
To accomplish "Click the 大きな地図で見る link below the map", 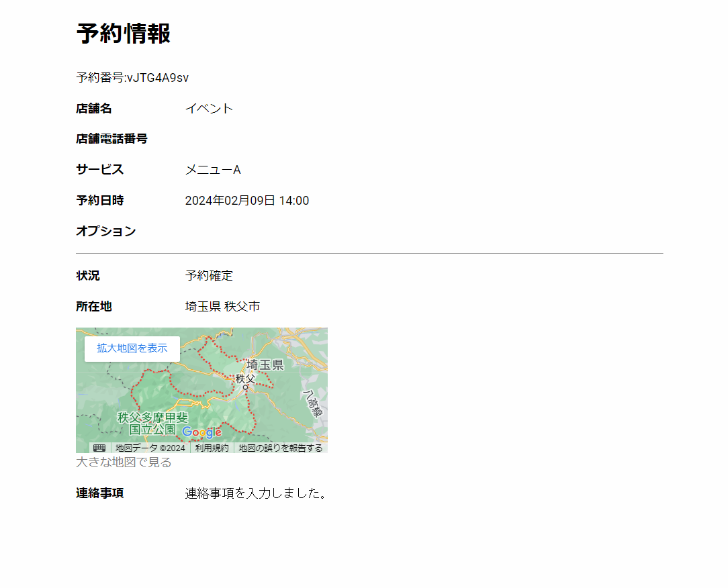I will tap(124, 462).
